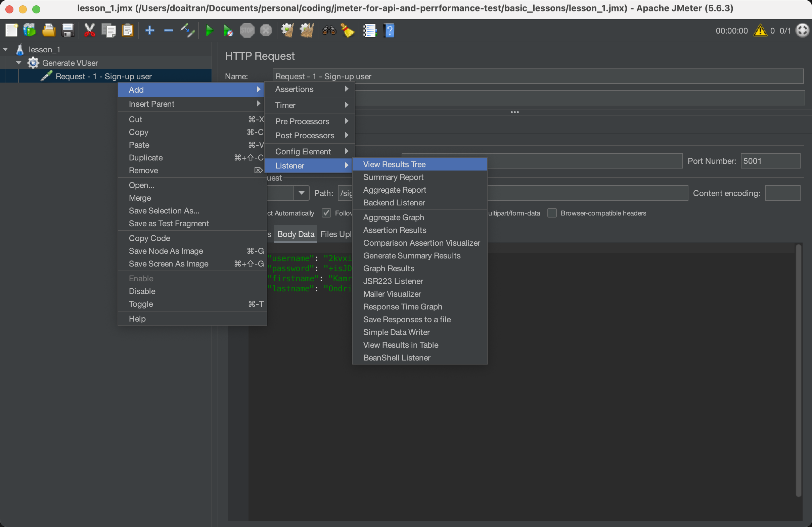
Task: Switch to Body Data tab
Action: [x=296, y=234]
